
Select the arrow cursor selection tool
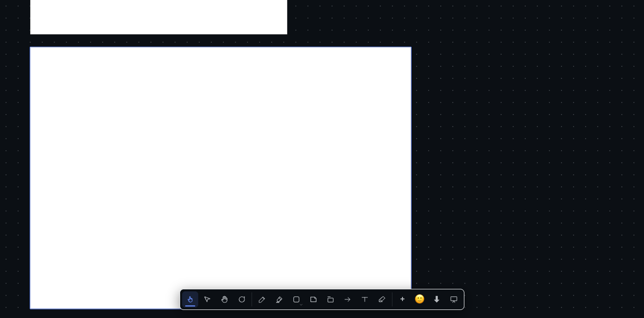207,299
